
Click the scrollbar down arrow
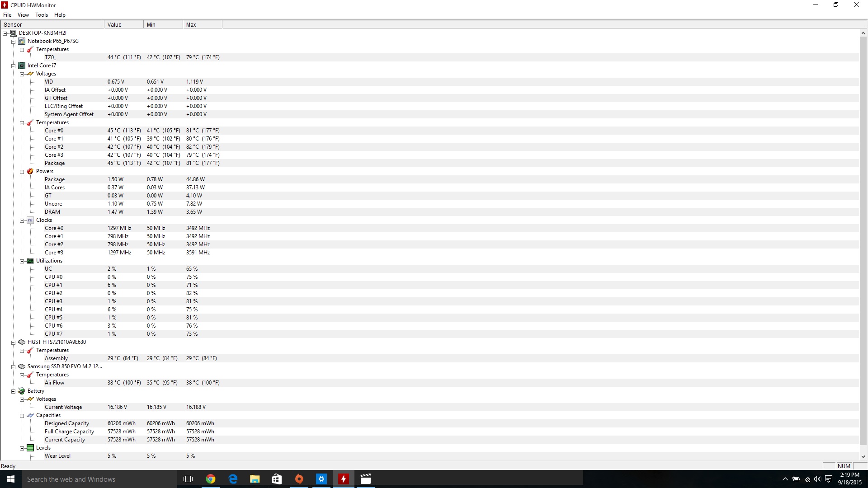[x=863, y=457]
